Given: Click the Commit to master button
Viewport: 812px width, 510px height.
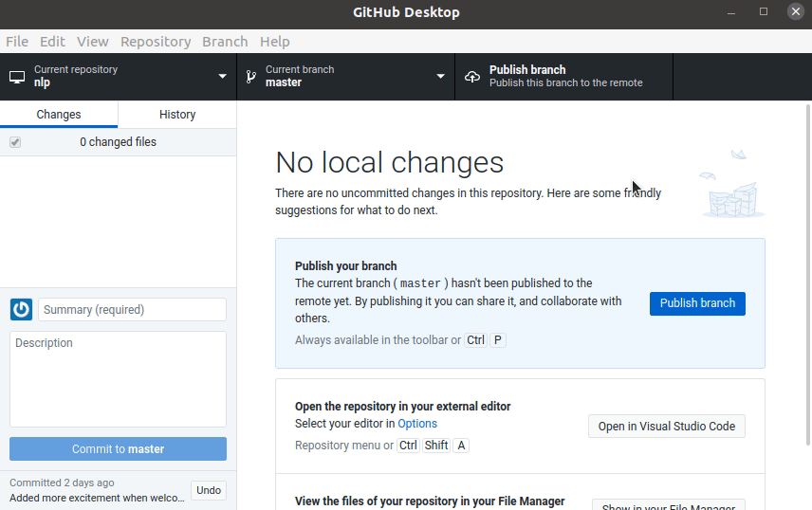Looking at the screenshot, I should (x=118, y=449).
